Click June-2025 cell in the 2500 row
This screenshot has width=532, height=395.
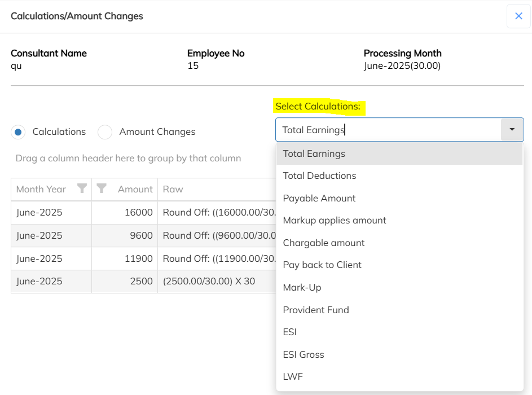pyautogui.click(x=51, y=282)
